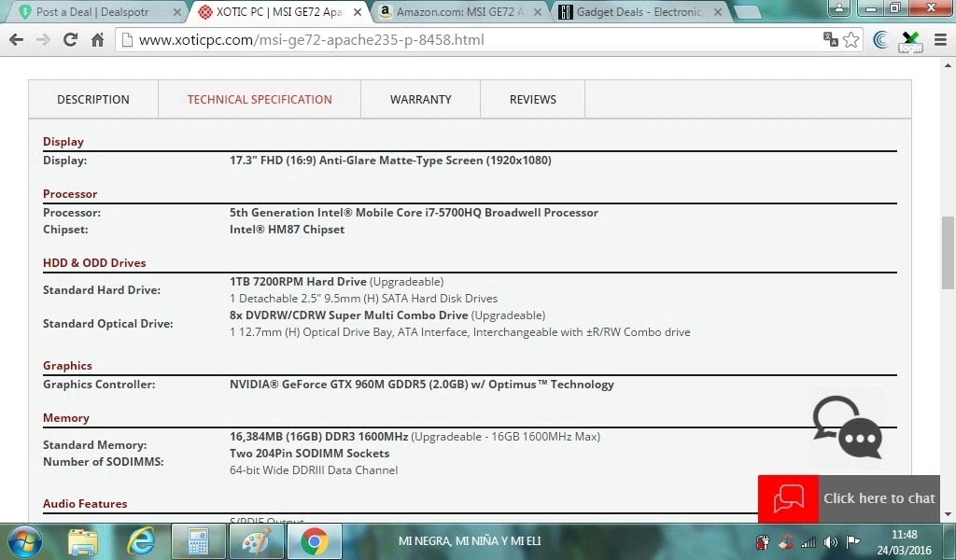Click the red shield security tray icon
This screenshot has height=560, width=956.
coord(762,541)
